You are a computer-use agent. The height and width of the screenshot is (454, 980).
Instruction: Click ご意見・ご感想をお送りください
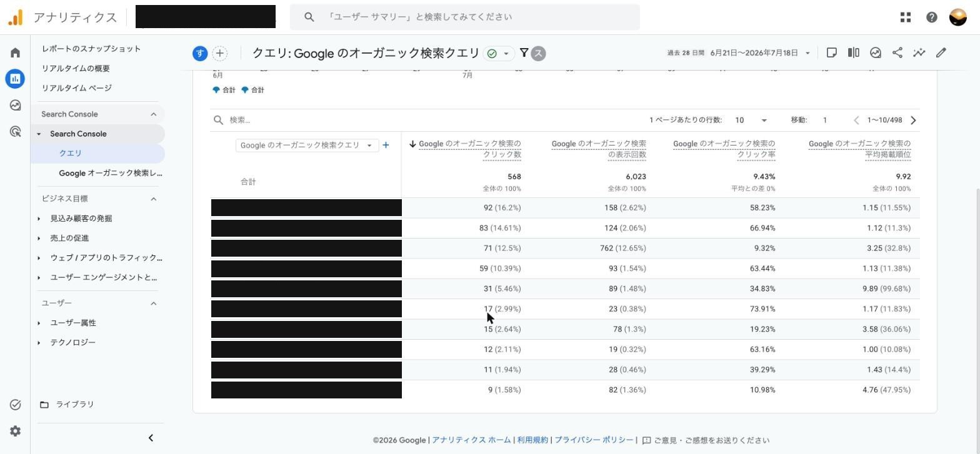click(x=712, y=440)
